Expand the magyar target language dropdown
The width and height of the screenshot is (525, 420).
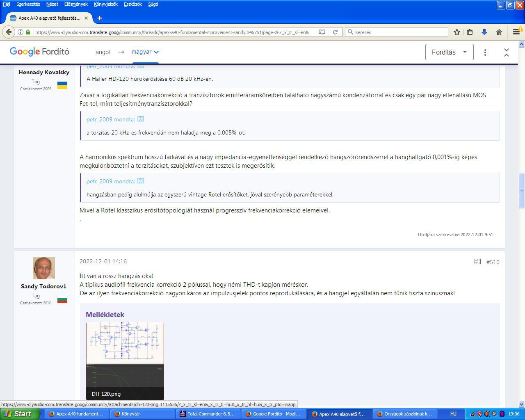(145, 52)
